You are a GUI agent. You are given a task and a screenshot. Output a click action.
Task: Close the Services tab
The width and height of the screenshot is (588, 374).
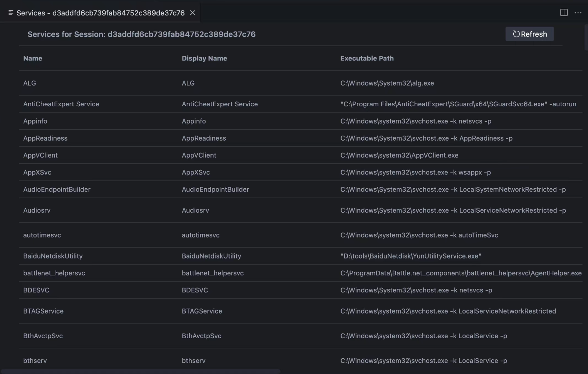(193, 13)
